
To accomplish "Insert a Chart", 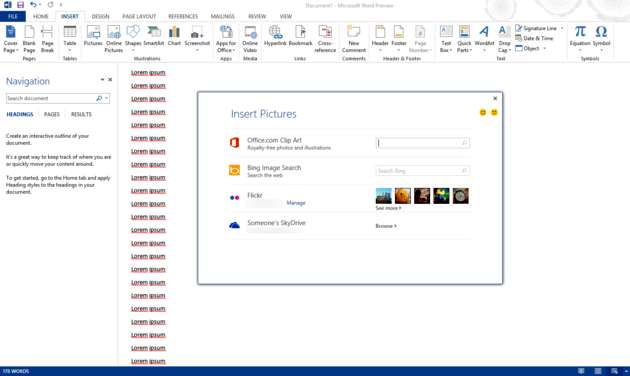I will pyautogui.click(x=174, y=36).
